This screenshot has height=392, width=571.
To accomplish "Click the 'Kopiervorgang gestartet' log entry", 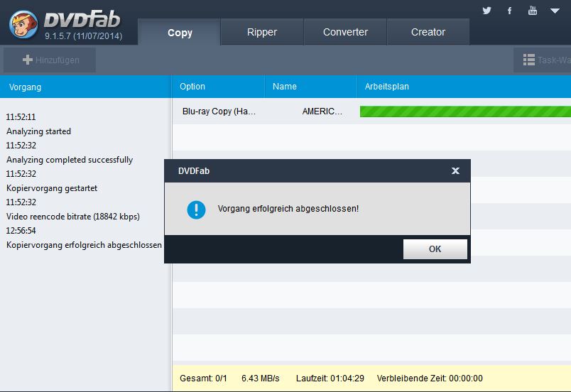I will point(52,188).
